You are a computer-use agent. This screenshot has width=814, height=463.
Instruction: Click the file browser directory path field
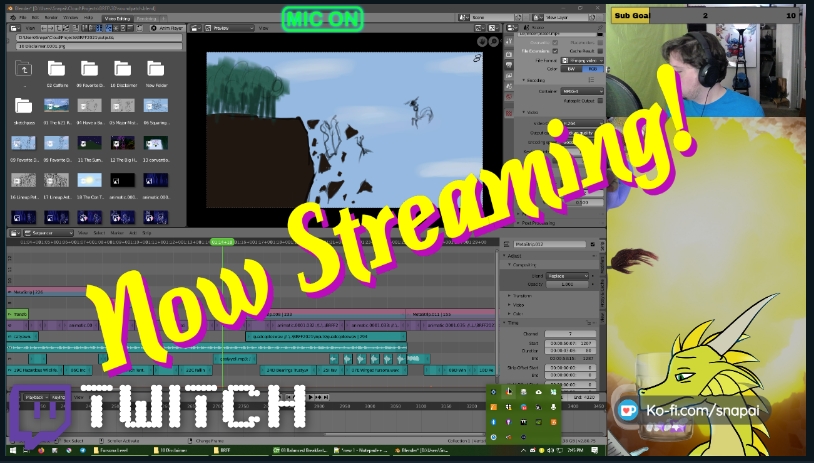pyautogui.click(x=99, y=38)
